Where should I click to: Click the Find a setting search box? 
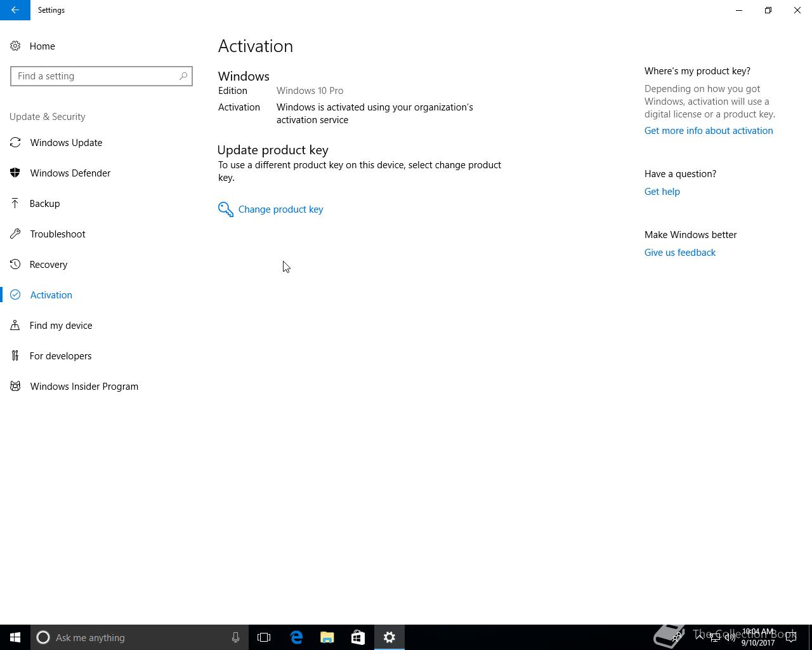pyautogui.click(x=101, y=76)
